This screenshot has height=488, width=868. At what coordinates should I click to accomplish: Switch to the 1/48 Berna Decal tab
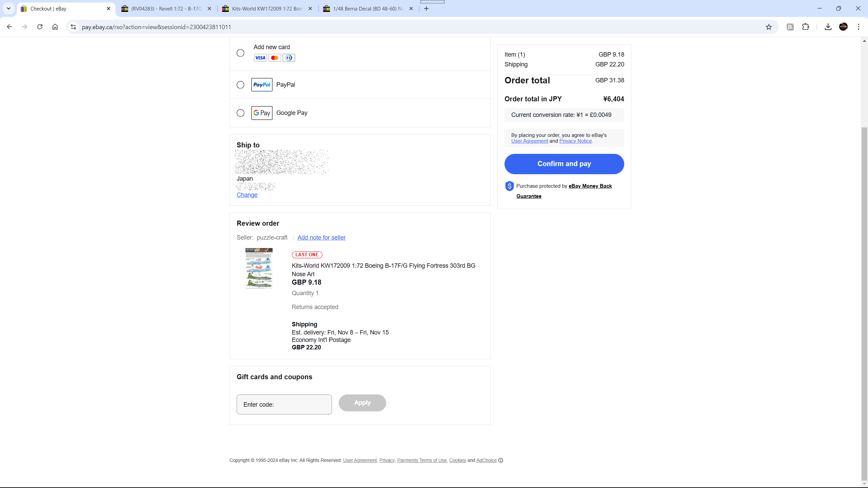369,8
